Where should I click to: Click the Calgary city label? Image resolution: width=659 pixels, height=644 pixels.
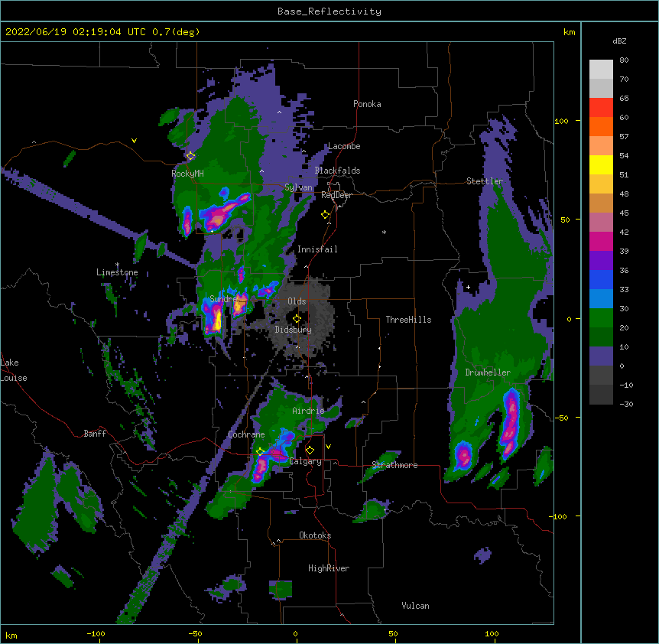(305, 461)
